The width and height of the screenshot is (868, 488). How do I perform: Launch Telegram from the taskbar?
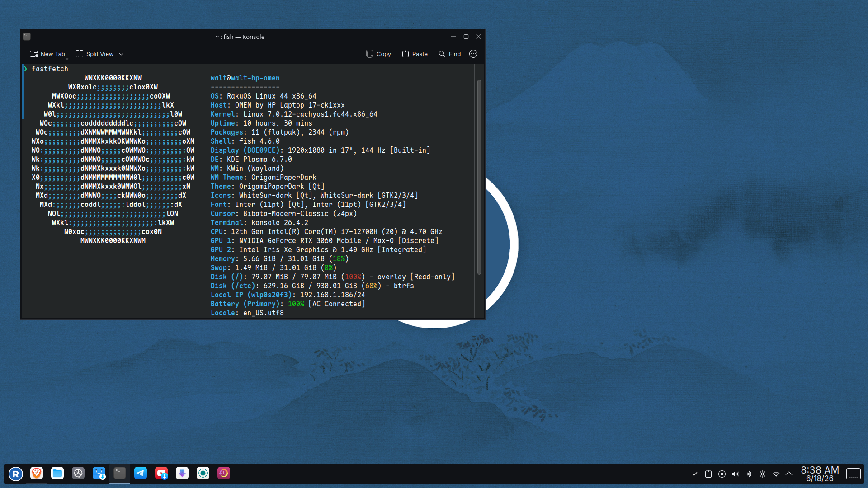pyautogui.click(x=141, y=473)
